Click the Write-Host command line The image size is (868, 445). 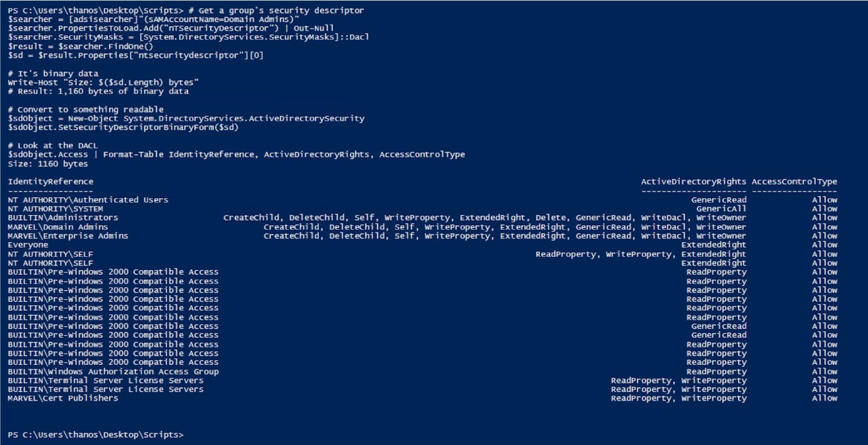click(103, 82)
